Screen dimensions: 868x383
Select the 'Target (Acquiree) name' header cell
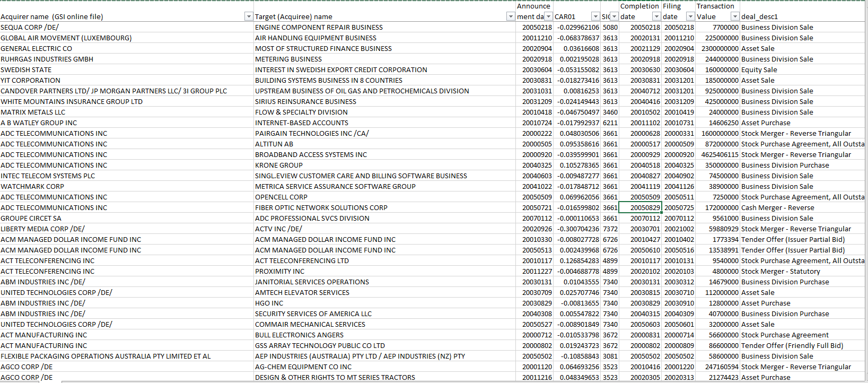coord(384,11)
